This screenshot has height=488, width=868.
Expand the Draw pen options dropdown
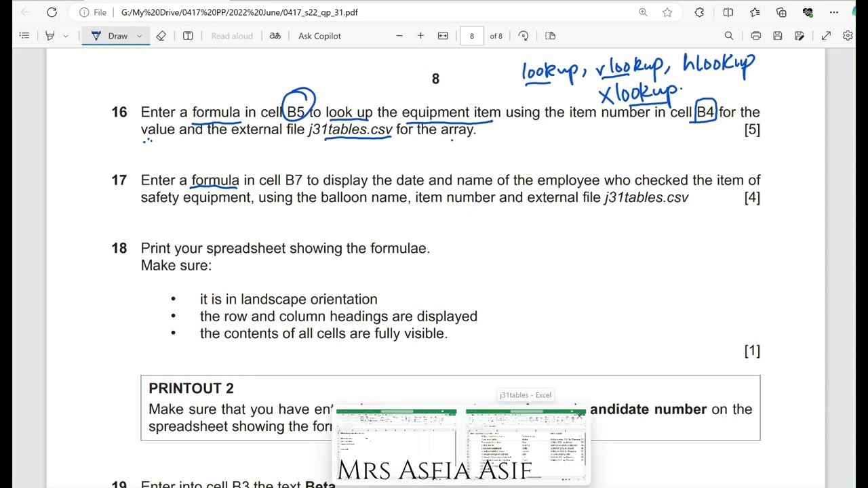[x=140, y=36]
